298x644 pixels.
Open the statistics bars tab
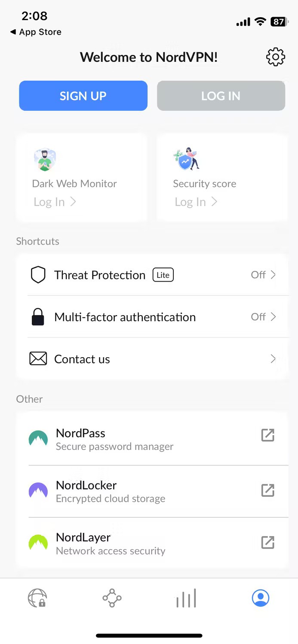click(x=186, y=598)
